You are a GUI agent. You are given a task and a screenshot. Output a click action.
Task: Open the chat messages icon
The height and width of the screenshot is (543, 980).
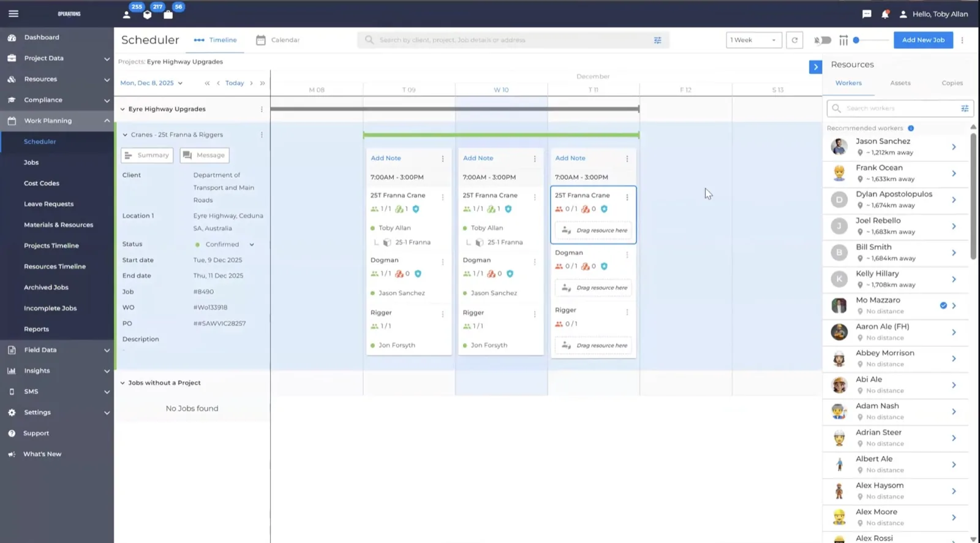point(867,14)
